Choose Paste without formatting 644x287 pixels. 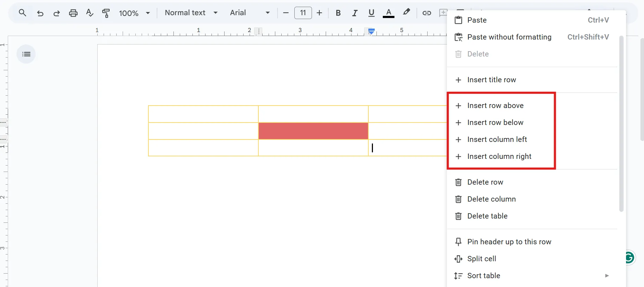(x=532, y=37)
